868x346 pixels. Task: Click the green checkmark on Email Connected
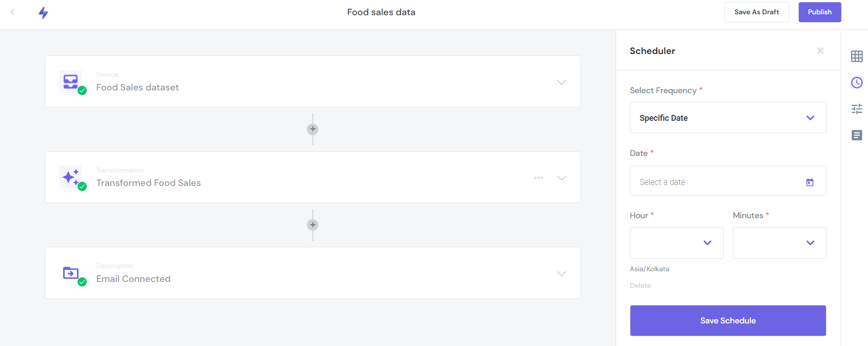point(82,282)
